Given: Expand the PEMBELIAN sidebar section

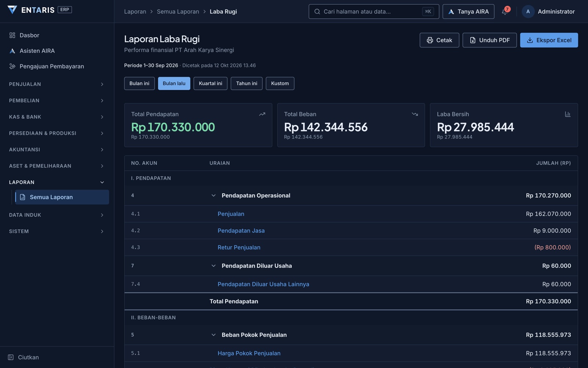Looking at the screenshot, I should [57, 100].
